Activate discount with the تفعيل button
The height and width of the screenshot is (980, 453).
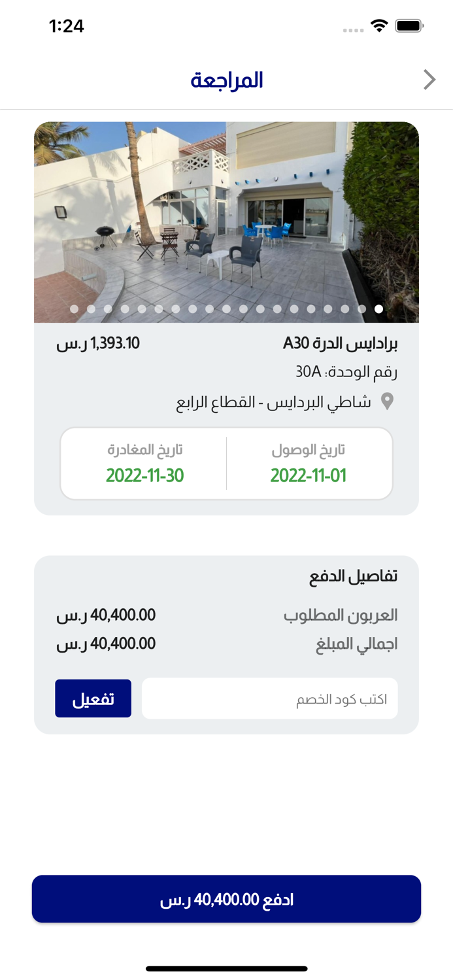click(93, 698)
